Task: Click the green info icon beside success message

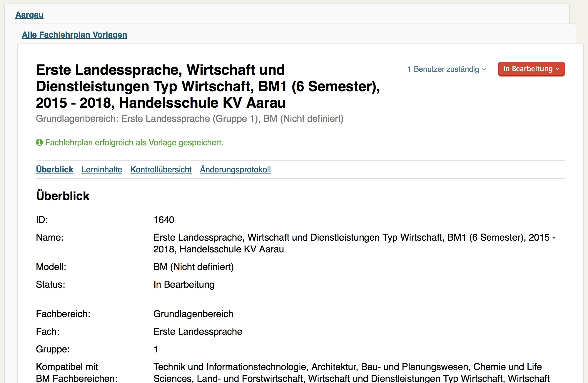Action: coord(39,142)
